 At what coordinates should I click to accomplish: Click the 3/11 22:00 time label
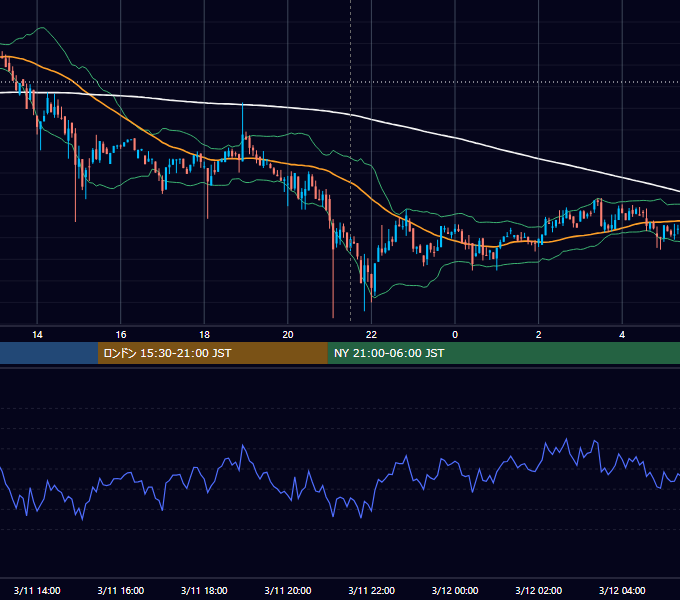[x=372, y=590]
